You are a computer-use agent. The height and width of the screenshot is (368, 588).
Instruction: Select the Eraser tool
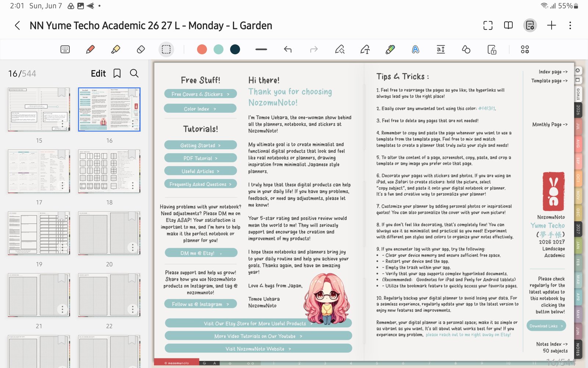pos(141,49)
